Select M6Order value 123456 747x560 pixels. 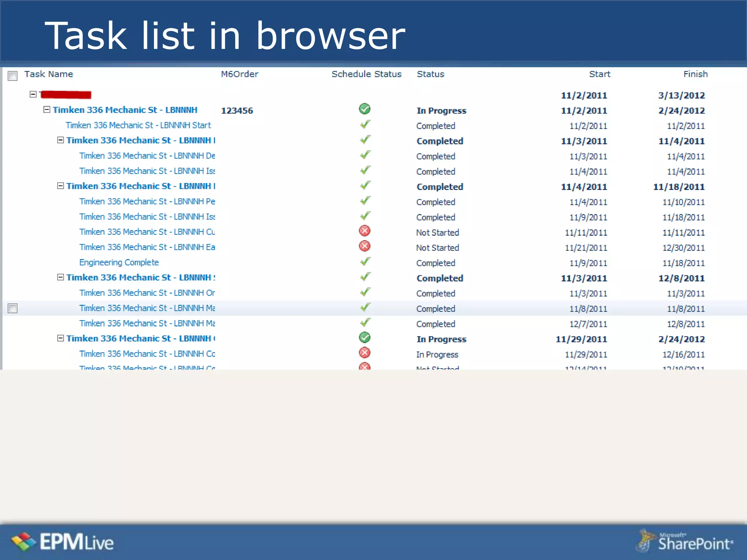click(237, 111)
